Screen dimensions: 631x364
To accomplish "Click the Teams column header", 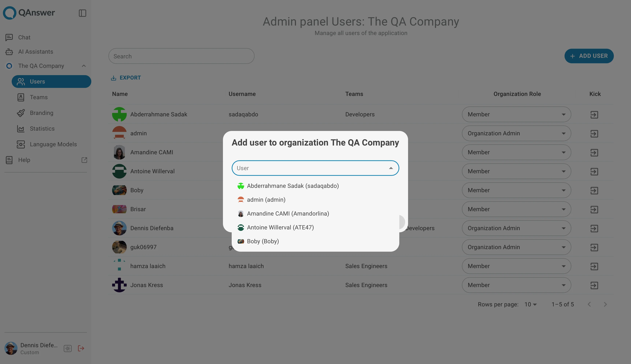I will click(354, 94).
